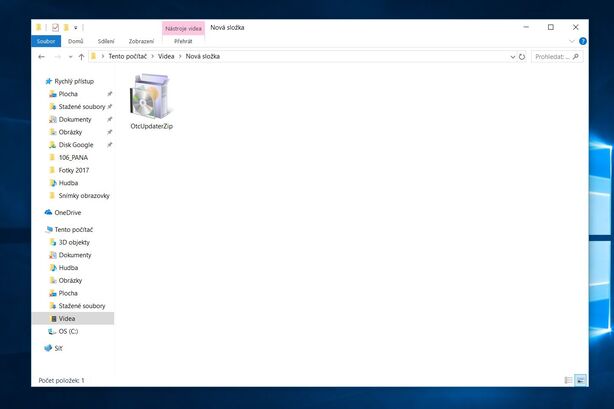Select the Nástroje videa contextual tab

click(183, 28)
